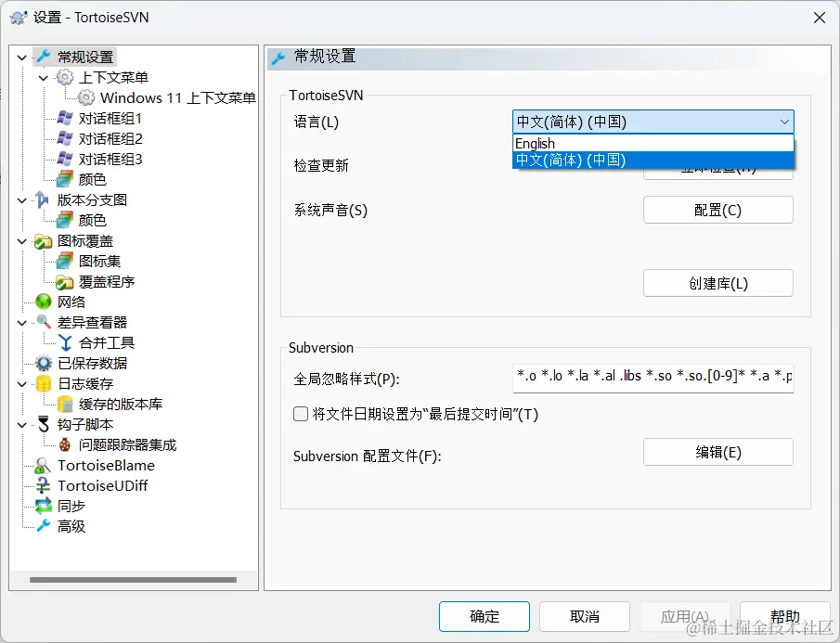This screenshot has width=840, height=643.
Task: Choose 中文(简体) (中国) in dropdown list
Action: click(x=653, y=160)
